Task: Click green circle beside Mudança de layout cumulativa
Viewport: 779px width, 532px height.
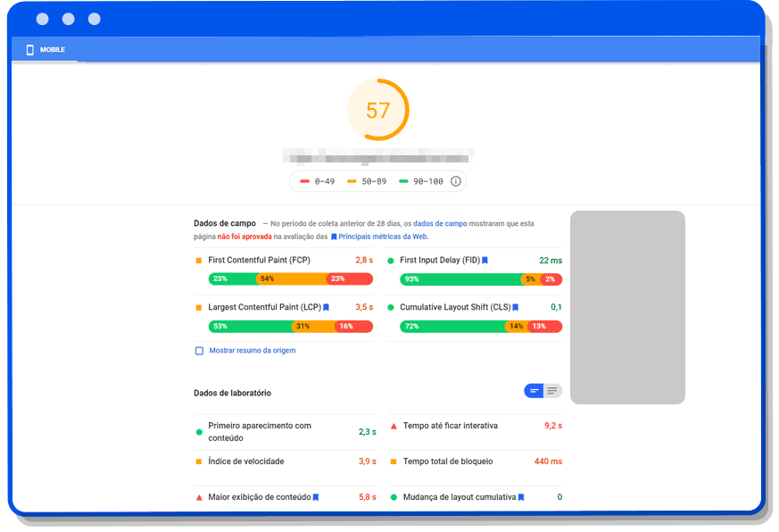Action: (x=394, y=498)
